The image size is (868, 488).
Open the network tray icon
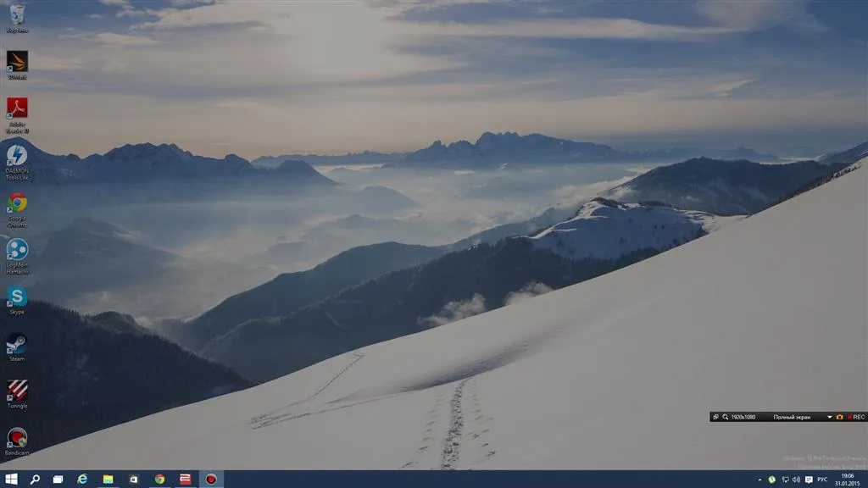(x=785, y=480)
